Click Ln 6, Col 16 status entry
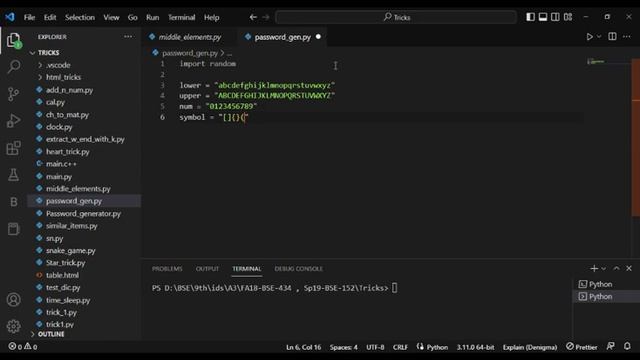The image size is (640, 360). (303, 347)
